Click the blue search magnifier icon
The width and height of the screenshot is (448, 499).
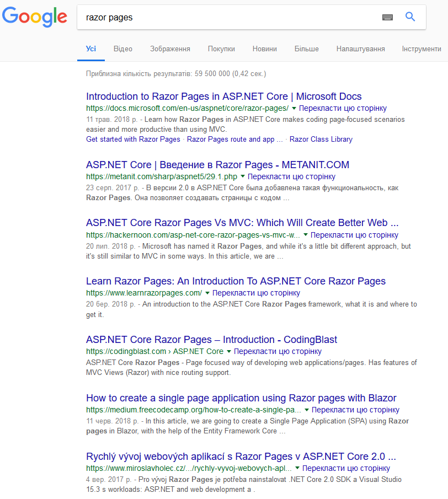click(x=410, y=17)
